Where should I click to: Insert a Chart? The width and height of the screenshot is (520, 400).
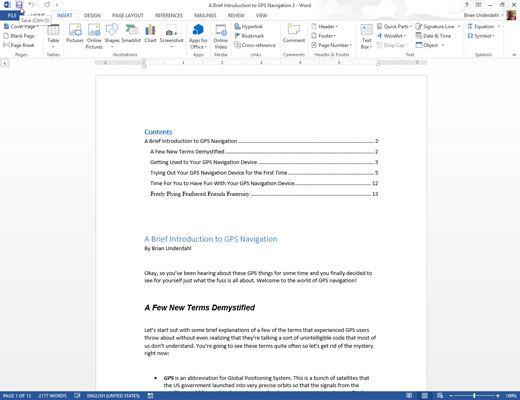point(150,34)
